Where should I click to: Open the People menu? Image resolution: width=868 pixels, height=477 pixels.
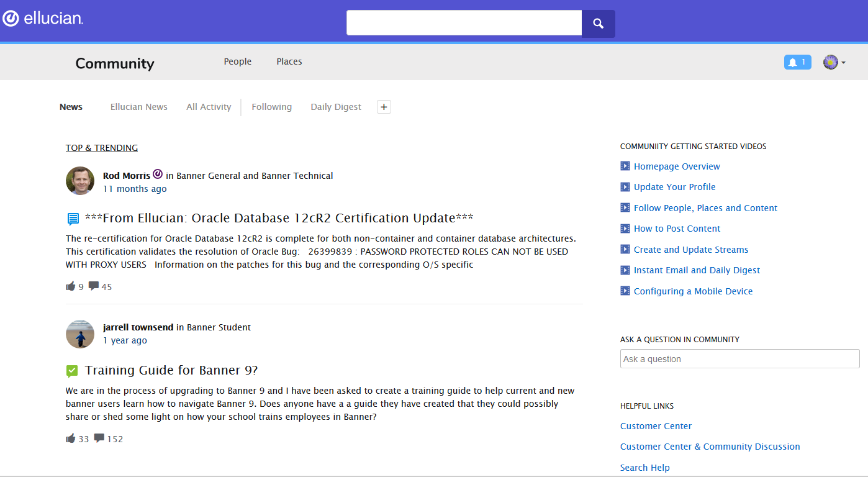238,61
